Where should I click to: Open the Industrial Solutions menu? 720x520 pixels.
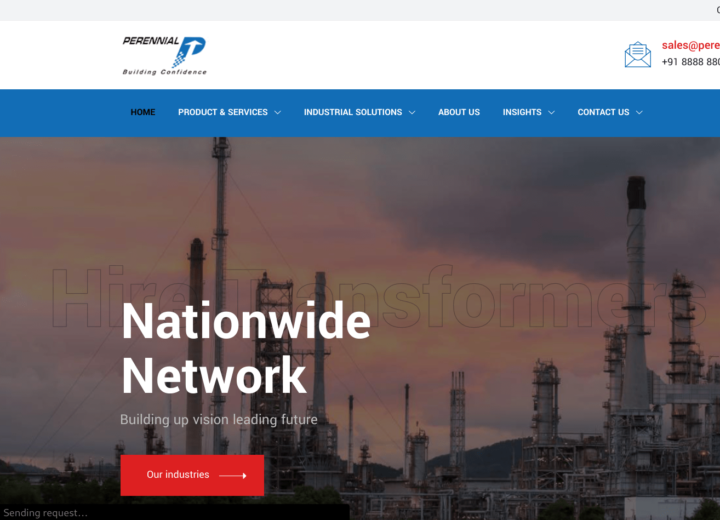tap(353, 112)
